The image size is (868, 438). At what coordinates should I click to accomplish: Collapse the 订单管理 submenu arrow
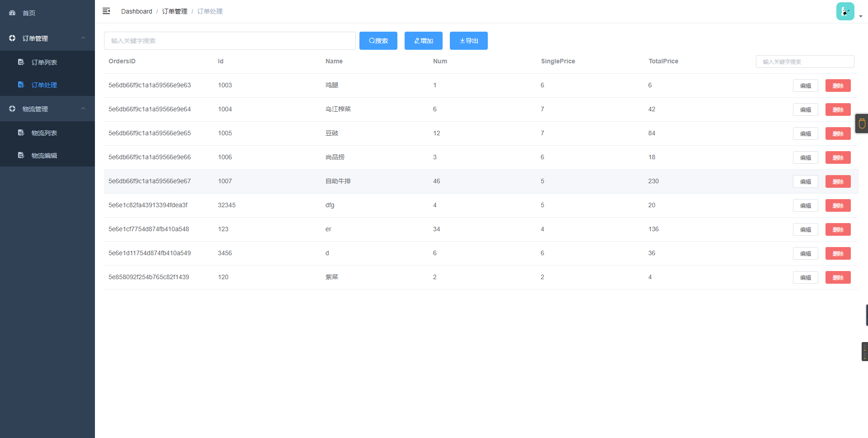[x=83, y=38]
